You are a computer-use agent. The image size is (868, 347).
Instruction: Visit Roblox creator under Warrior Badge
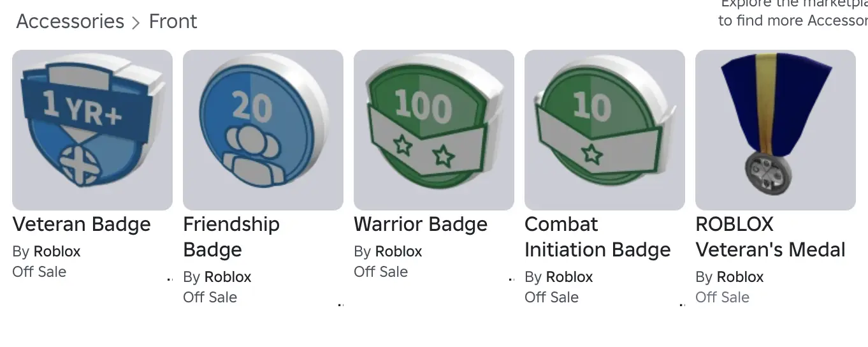pos(398,252)
